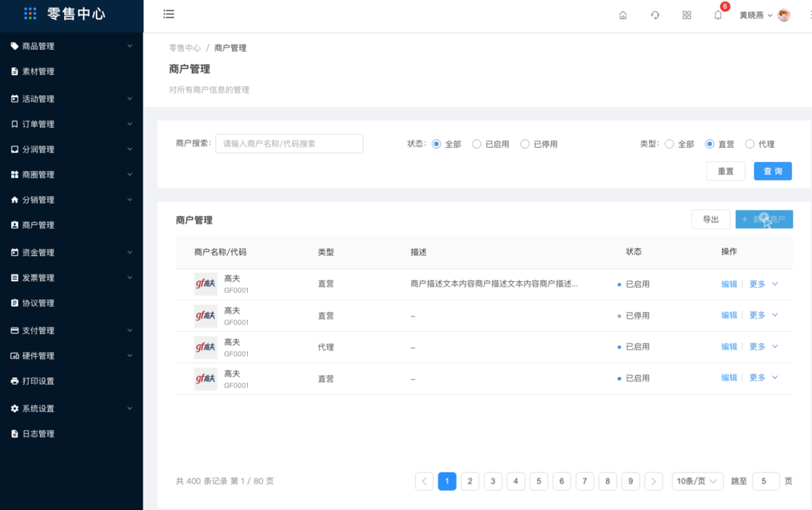Open 更多 dropdown in the 代理 row

coord(764,347)
